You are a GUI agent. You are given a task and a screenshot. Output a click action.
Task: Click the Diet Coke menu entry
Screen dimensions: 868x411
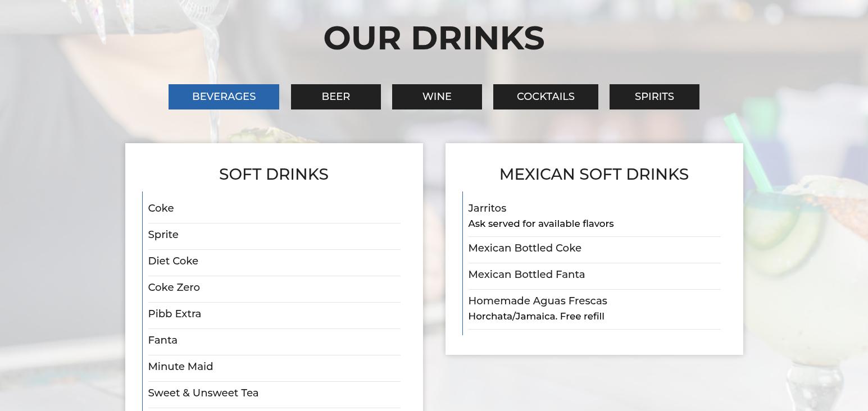(x=173, y=261)
